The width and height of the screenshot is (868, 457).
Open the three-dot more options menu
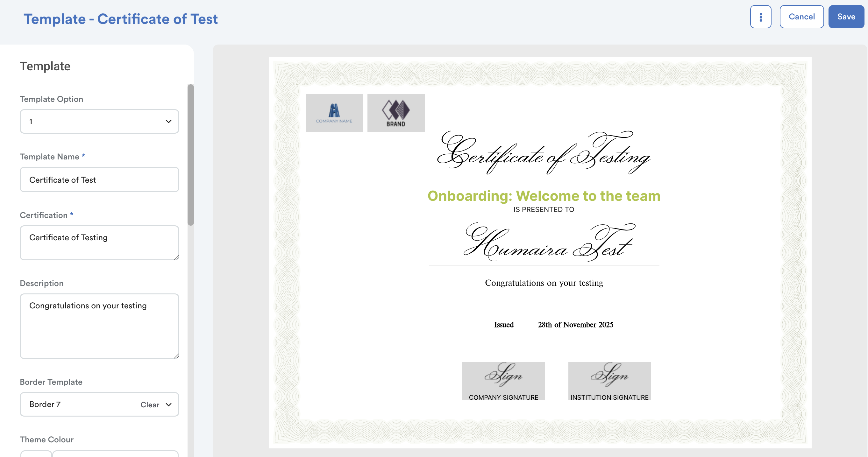(760, 17)
